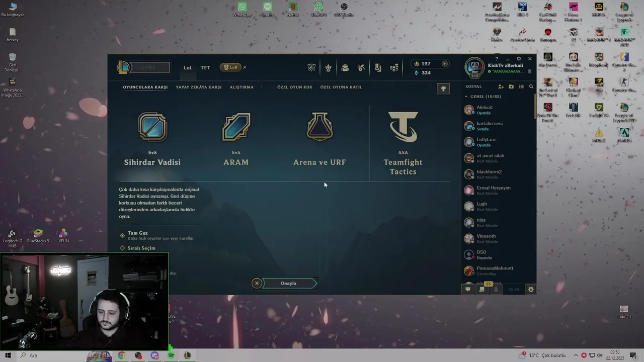644x362 pixels.
Task: Click the bug report icon
Action: [531, 289]
